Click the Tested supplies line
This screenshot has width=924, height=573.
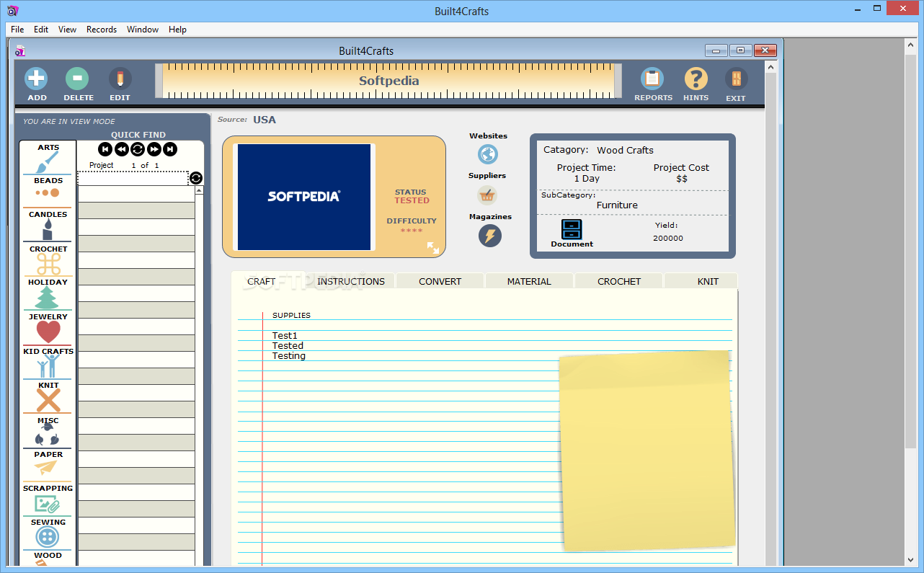[288, 345]
